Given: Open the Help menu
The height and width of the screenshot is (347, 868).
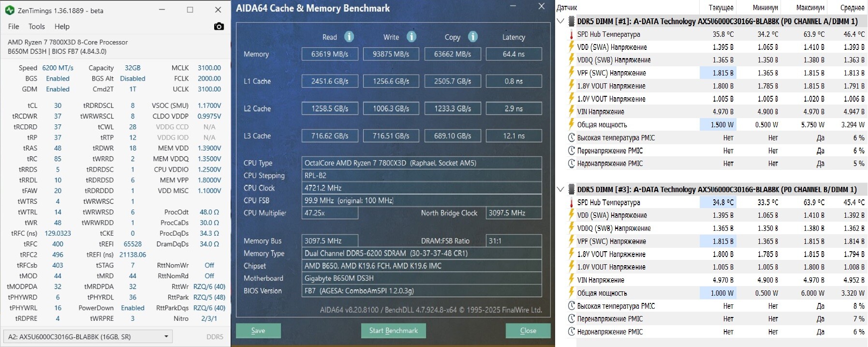Looking at the screenshot, I should tap(62, 27).
